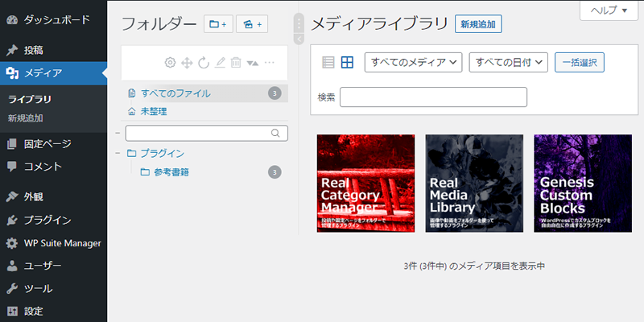
Task: Open コメント in admin menu
Action: [x=53, y=167]
